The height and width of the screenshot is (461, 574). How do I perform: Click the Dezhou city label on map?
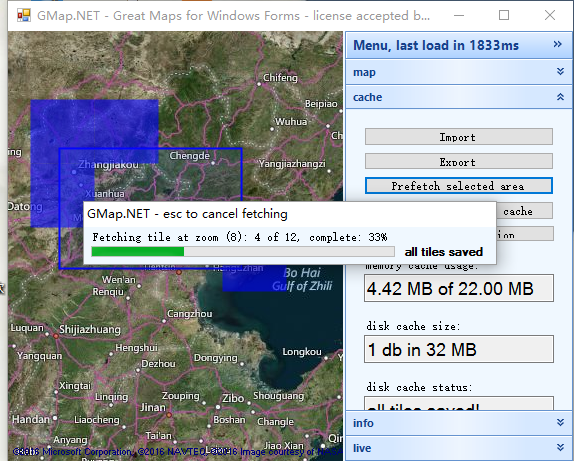coord(158,364)
